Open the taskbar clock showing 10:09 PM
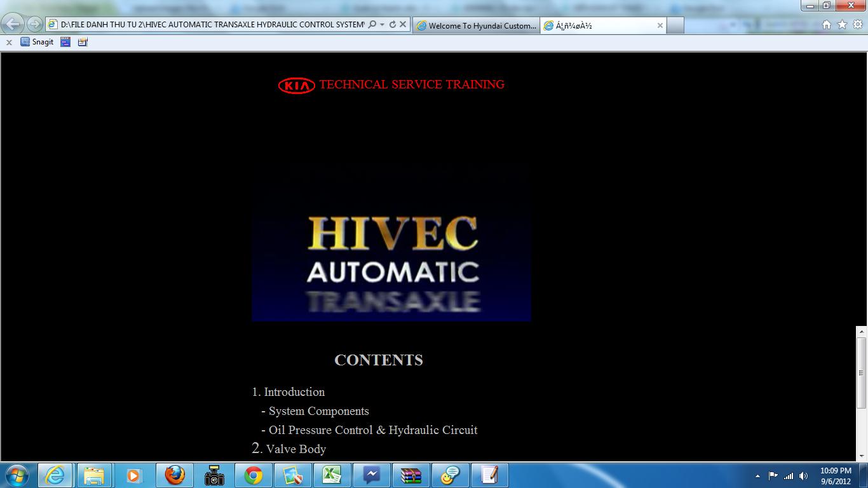Image resolution: width=868 pixels, height=488 pixels. [836, 476]
